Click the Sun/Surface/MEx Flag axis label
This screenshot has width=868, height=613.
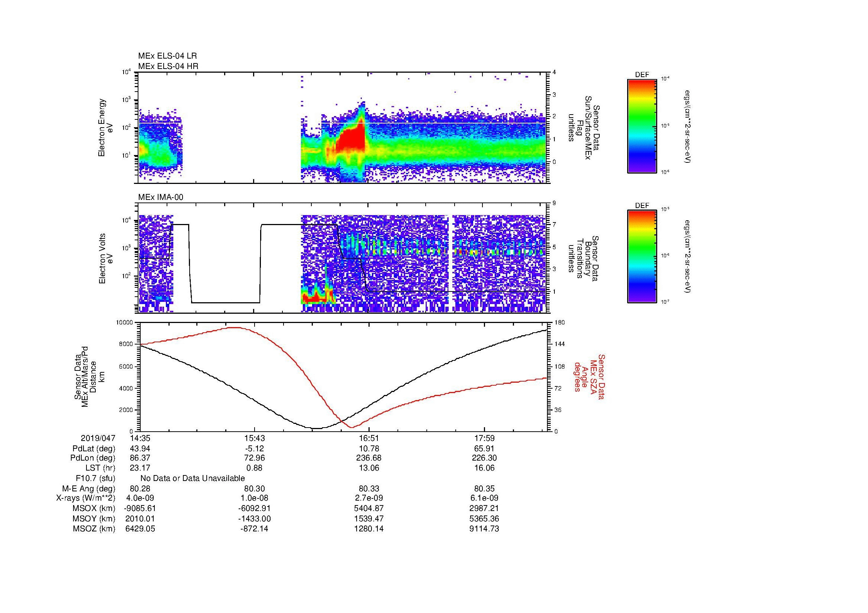coord(583,128)
